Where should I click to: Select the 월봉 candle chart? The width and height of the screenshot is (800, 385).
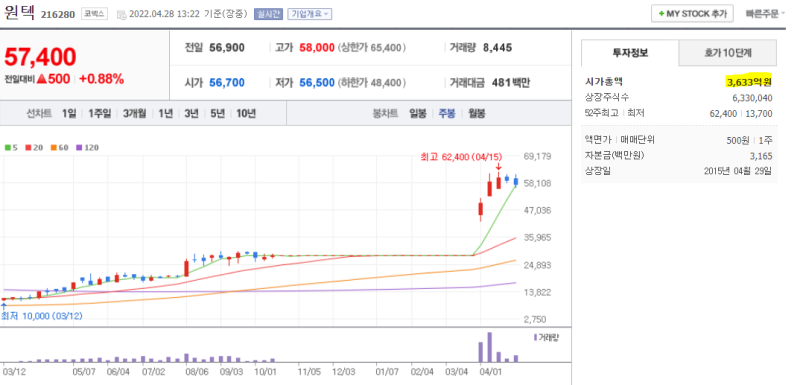[x=477, y=113]
